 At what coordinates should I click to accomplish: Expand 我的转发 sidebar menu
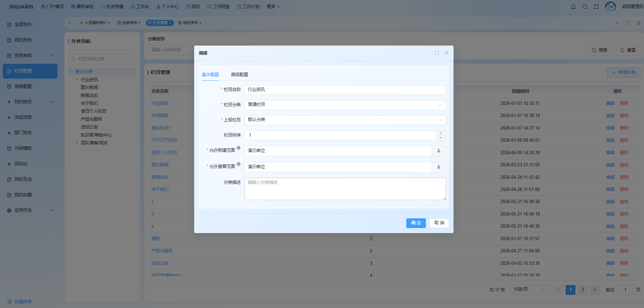click(x=30, y=102)
